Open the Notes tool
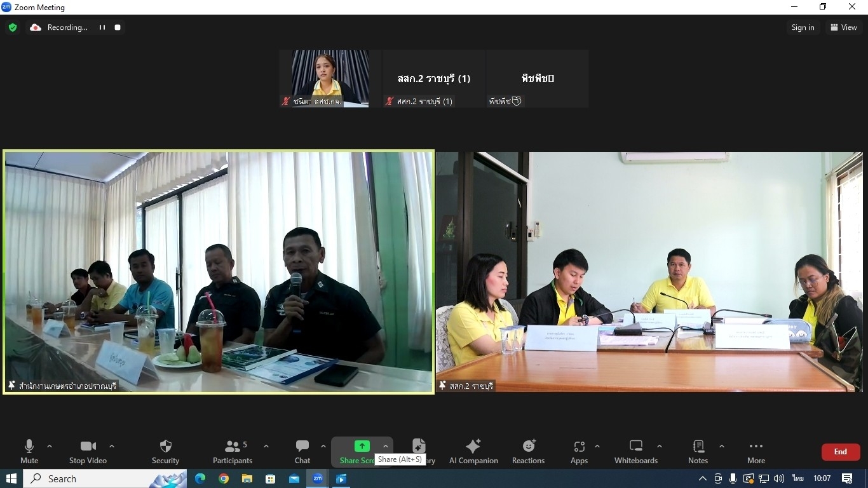868x488 pixels. pos(698,451)
